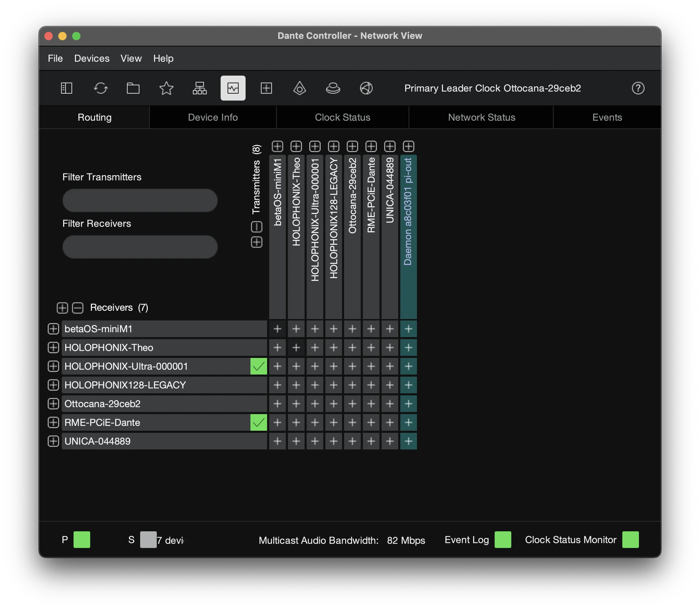Screen dimensions: 700x609
Task: Click the Filter Transmitters input field
Action: pos(140,200)
